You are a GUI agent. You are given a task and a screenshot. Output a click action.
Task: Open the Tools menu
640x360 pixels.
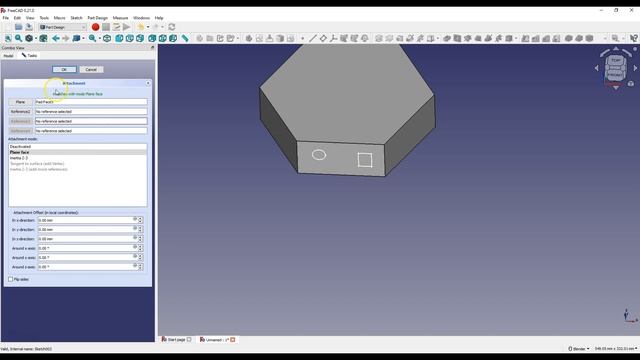tap(44, 18)
